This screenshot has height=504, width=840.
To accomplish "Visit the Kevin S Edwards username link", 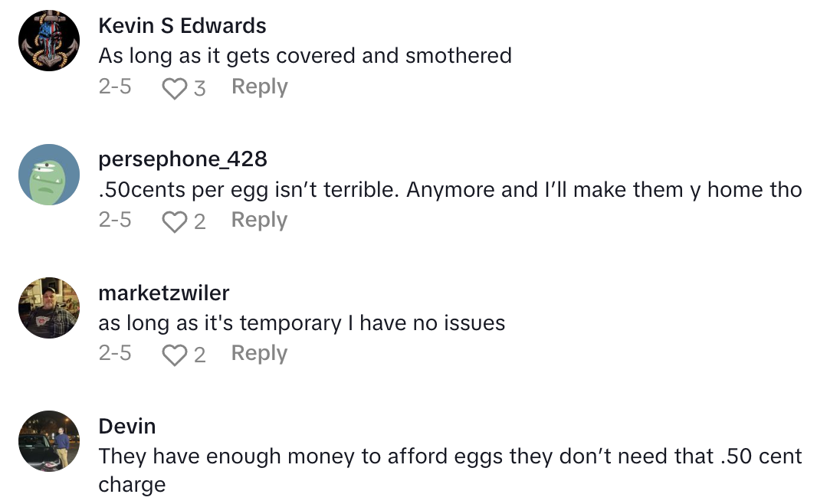I will tap(182, 26).
